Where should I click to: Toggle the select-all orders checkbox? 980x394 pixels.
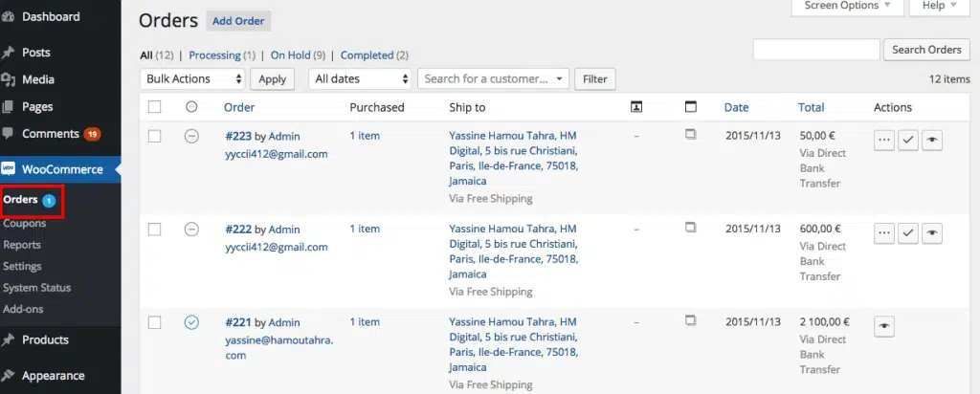point(155,107)
